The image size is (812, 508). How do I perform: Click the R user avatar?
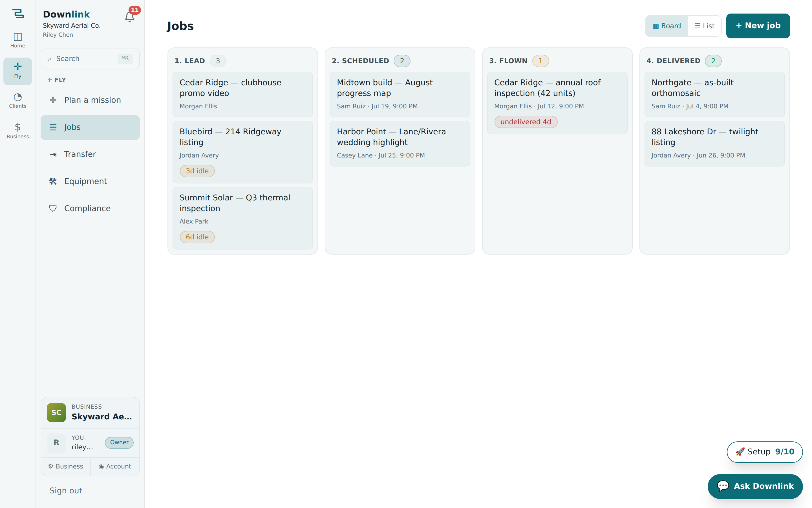tap(56, 443)
